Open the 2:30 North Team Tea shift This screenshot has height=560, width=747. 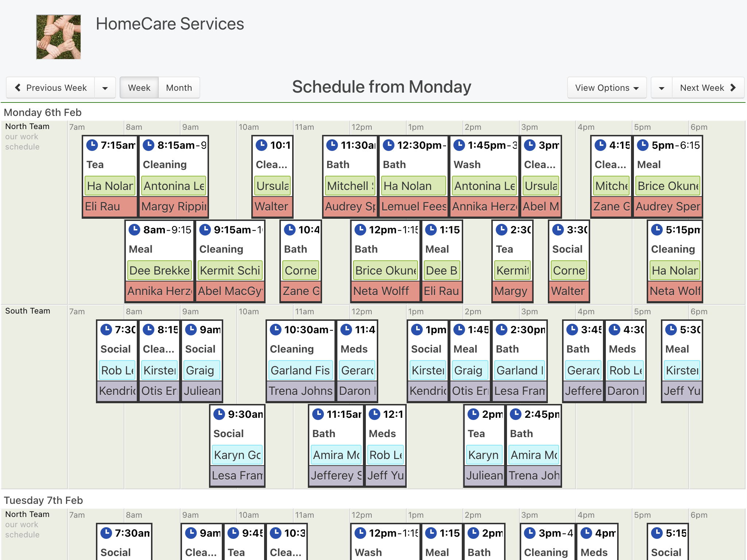click(512, 261)
